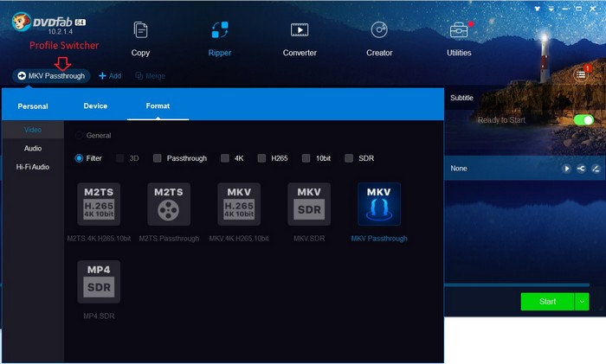Select the General radio button
The height and width of the screenshot is (364, 606).
79,136
